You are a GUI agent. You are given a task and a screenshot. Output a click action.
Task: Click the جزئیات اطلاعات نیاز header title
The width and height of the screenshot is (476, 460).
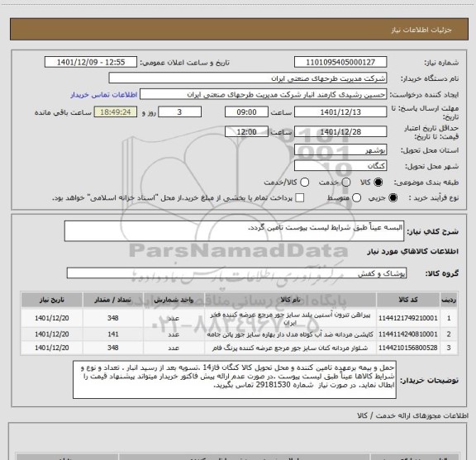point(421,30)
